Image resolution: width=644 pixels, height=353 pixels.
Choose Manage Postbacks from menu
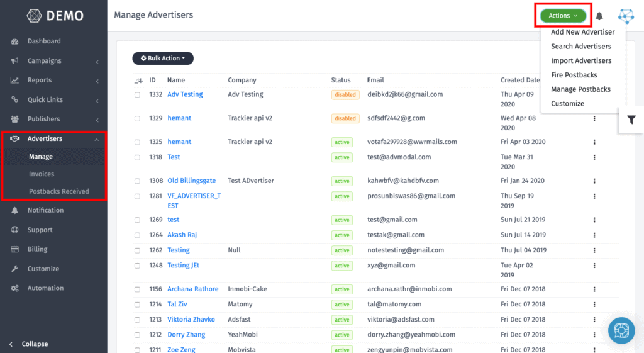coord(580,89)
